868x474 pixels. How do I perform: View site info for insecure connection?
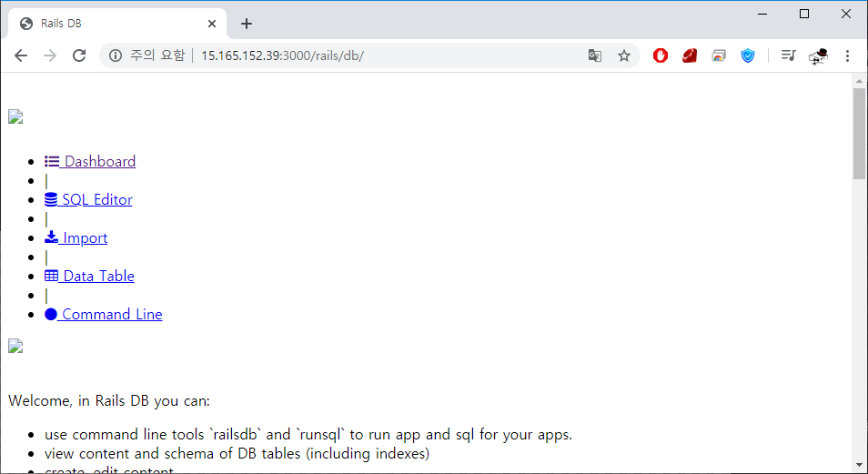point(116,55)
